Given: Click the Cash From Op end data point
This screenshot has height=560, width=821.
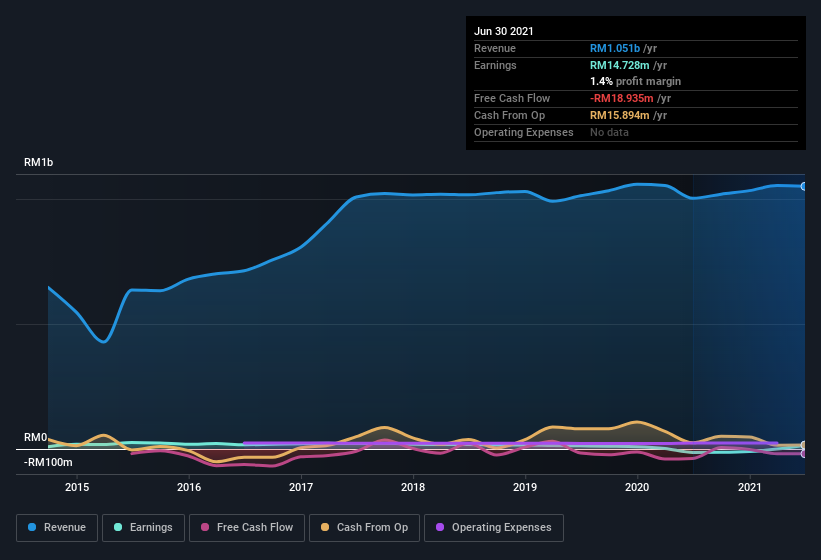Looking at the screenshot, I should [804, 445].
